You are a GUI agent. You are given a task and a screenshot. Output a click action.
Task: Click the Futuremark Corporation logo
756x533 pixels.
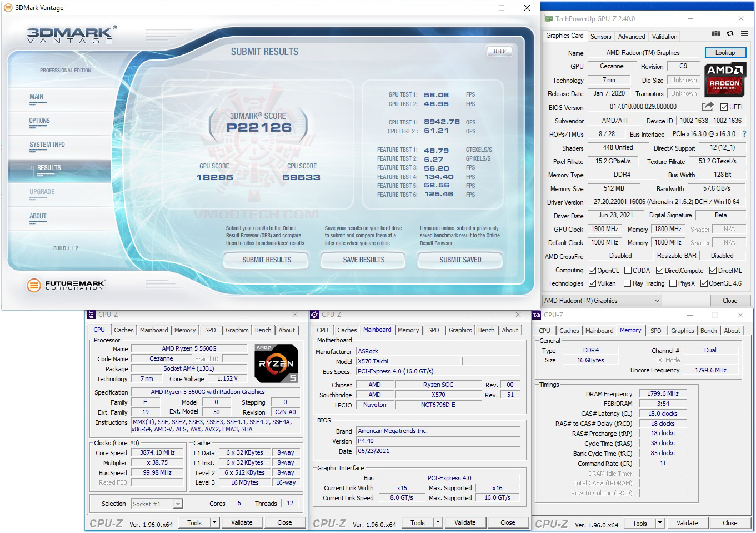(x=66, y=285)
